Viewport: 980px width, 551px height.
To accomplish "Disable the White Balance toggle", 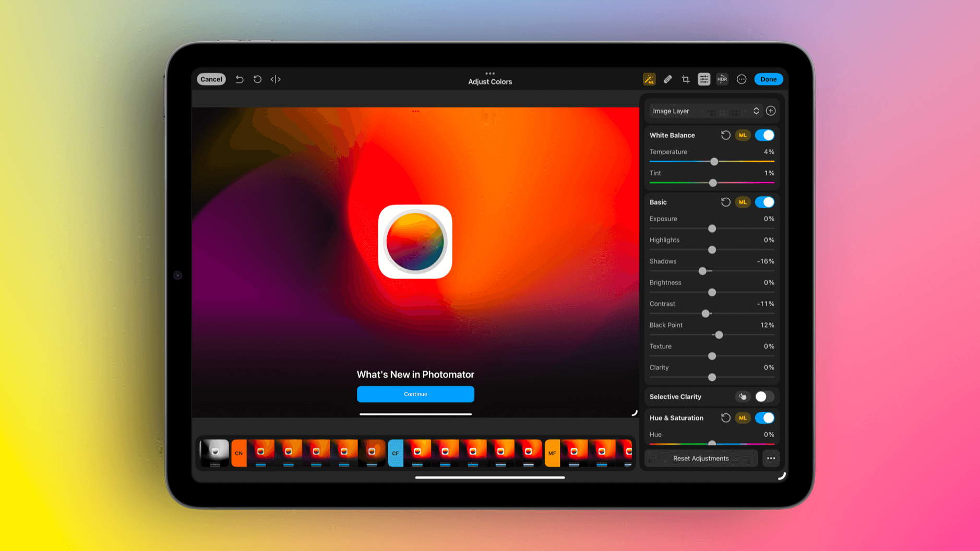I will [x=765, y=135].
